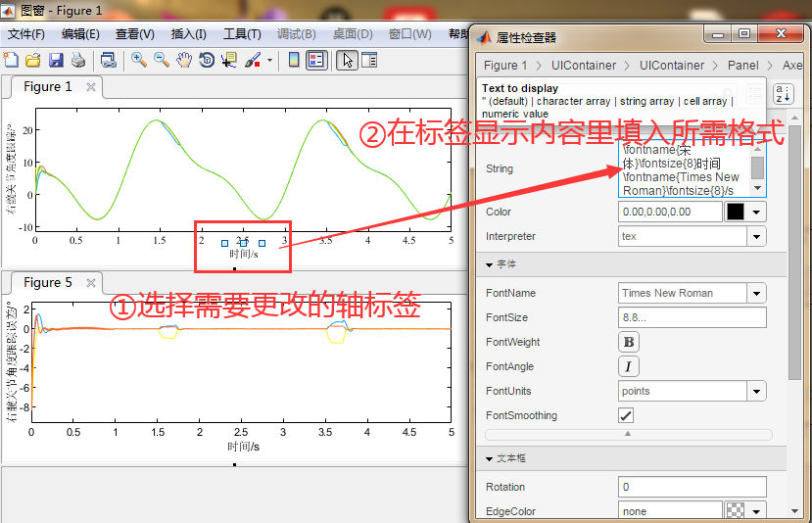Click the first UIContainer breadcrumb
812x523 pixels.
[583, 66]
